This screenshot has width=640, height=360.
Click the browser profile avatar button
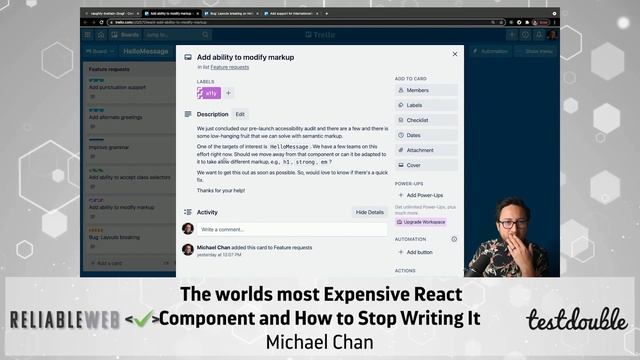click(x=541, y=22)
